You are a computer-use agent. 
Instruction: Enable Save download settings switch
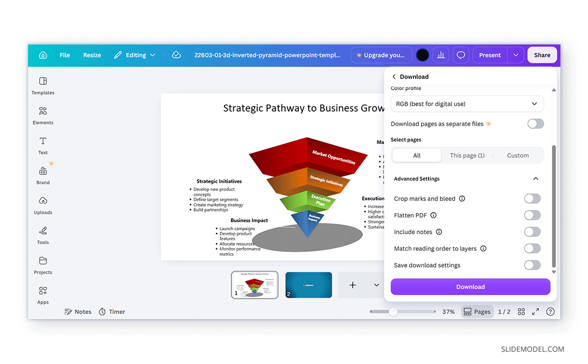point(532,265)
